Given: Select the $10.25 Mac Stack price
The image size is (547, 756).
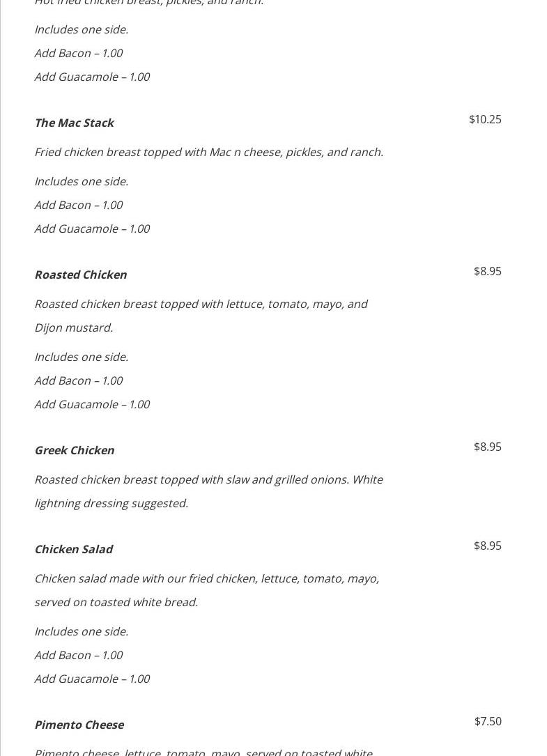Looking at the screenshot, I should (485, 119).
